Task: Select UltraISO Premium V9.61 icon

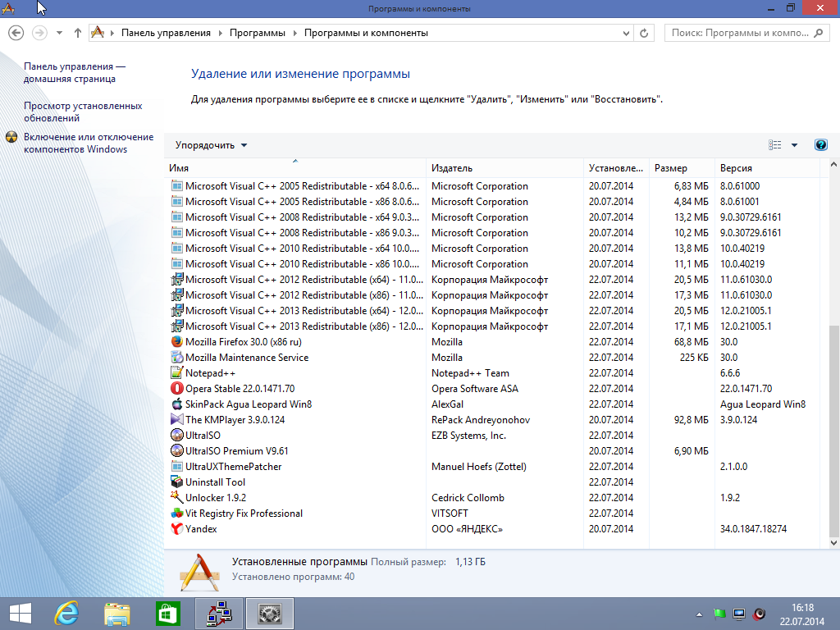Action: pyautogui.click(x=177, y=450)
